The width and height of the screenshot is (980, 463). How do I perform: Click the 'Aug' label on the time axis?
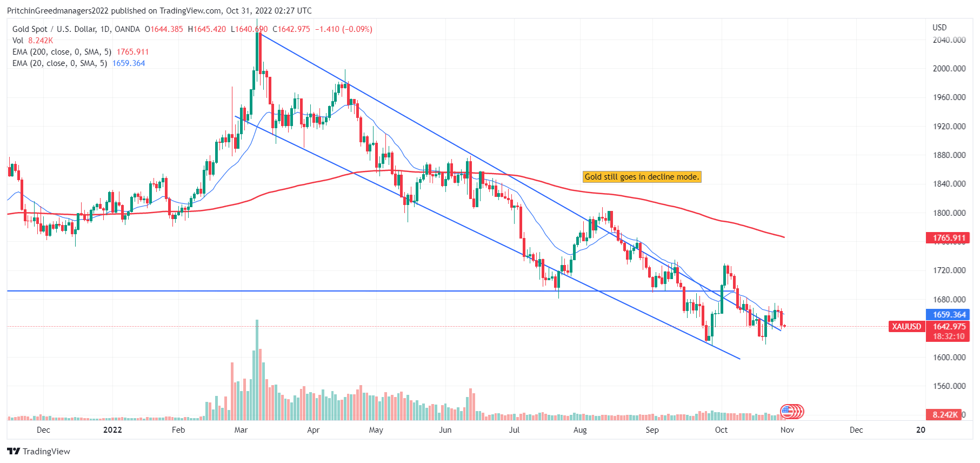[x=580, y=430]
